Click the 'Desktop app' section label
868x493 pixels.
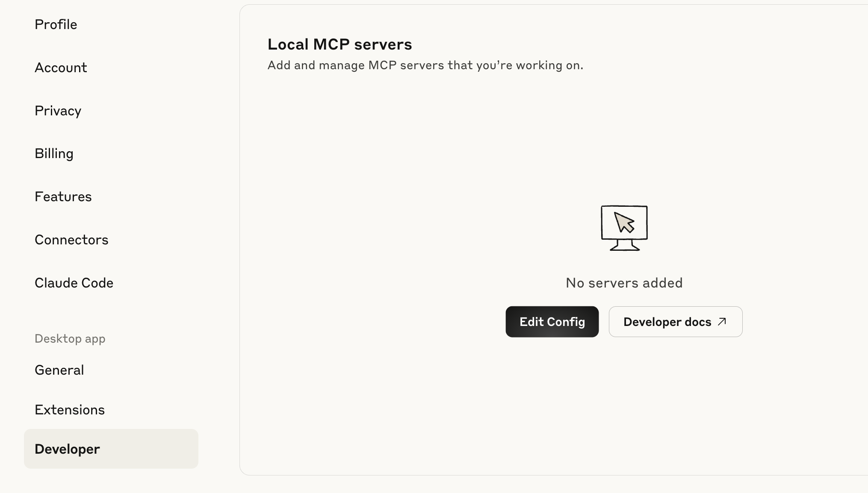pyautogui.click(x=70, y=339)
